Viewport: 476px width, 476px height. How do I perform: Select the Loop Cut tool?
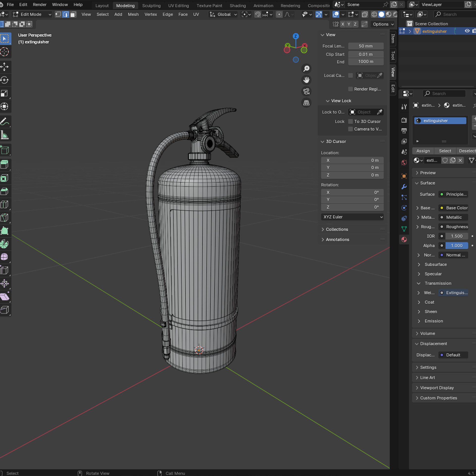pos(5,204)
